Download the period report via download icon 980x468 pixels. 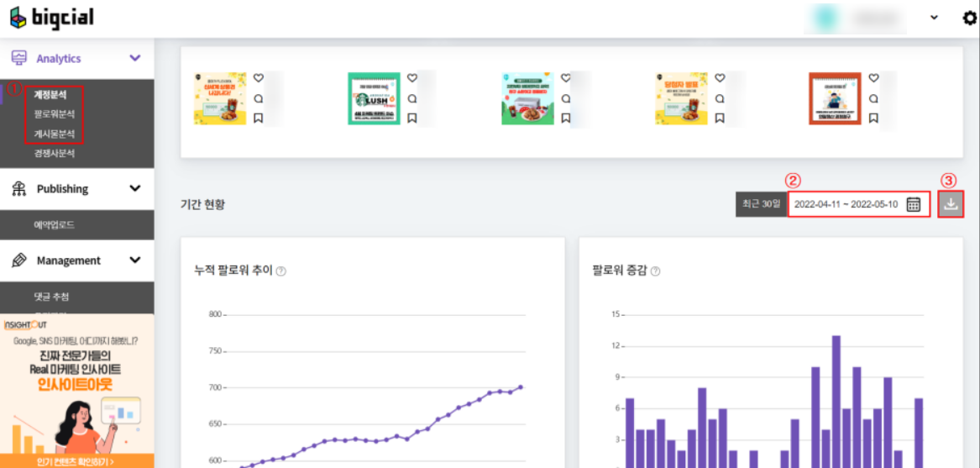[951, 205]
